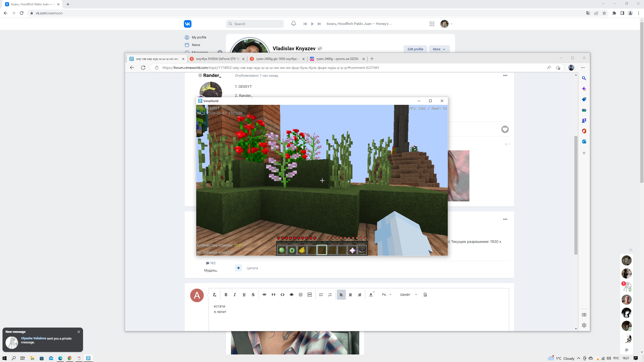
Task: Open VK notifications bell
Action: (x=293, y=24)
